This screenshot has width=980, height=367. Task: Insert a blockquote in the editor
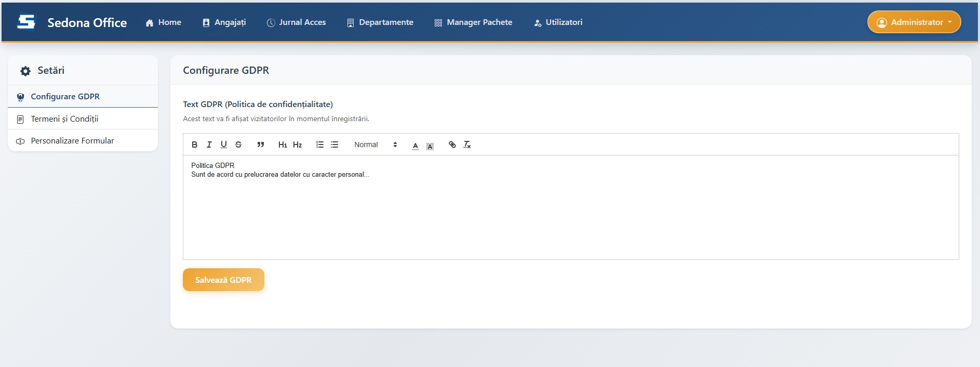(261, 145)
